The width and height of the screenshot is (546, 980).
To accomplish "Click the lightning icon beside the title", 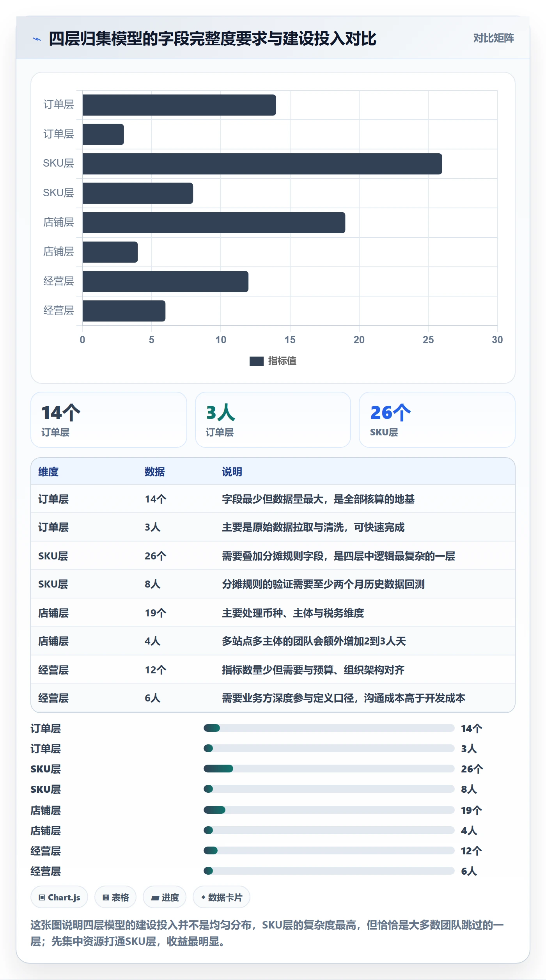I will 37,39.
